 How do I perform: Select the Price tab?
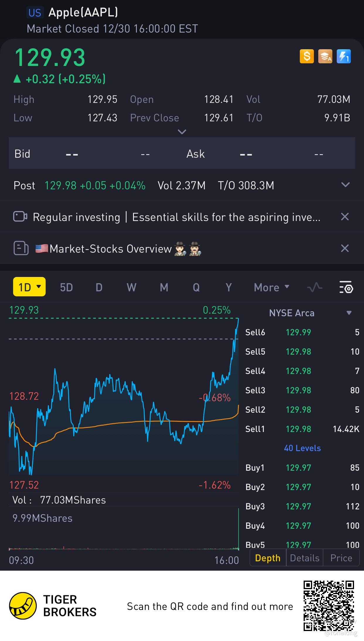pyautogui.click(x=341, y=558)
